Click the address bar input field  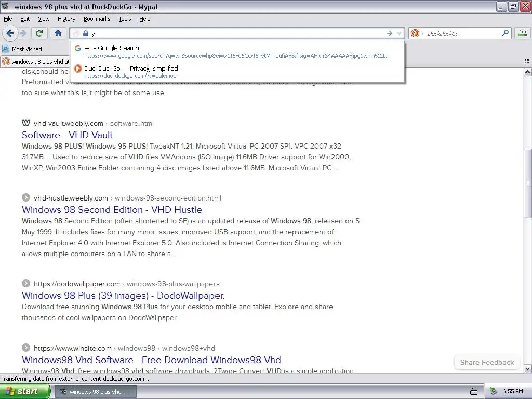pos(237,33)
